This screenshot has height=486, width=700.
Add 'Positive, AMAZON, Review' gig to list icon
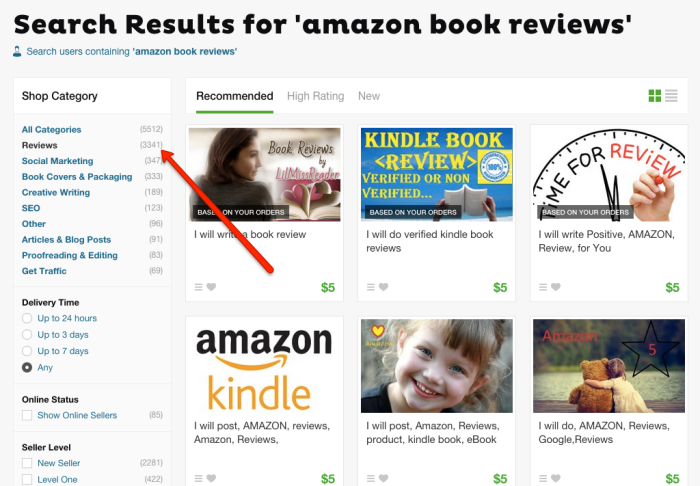(x=543, y=287)
